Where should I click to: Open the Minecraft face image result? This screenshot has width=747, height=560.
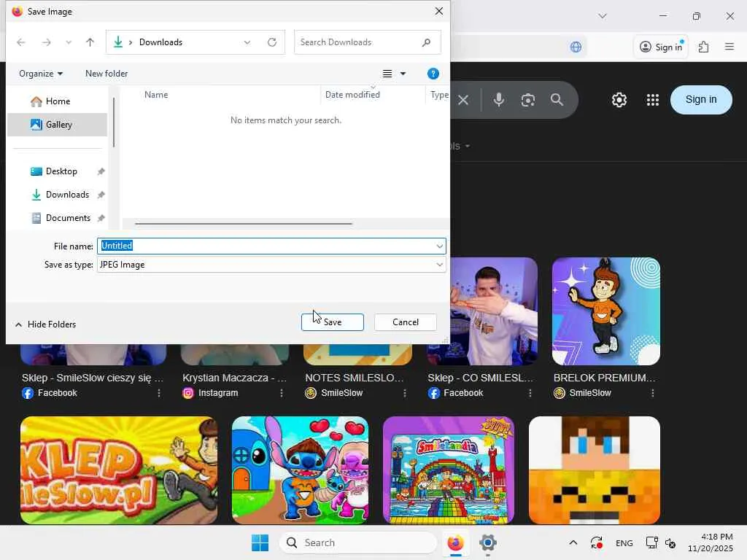coord(595,470)
